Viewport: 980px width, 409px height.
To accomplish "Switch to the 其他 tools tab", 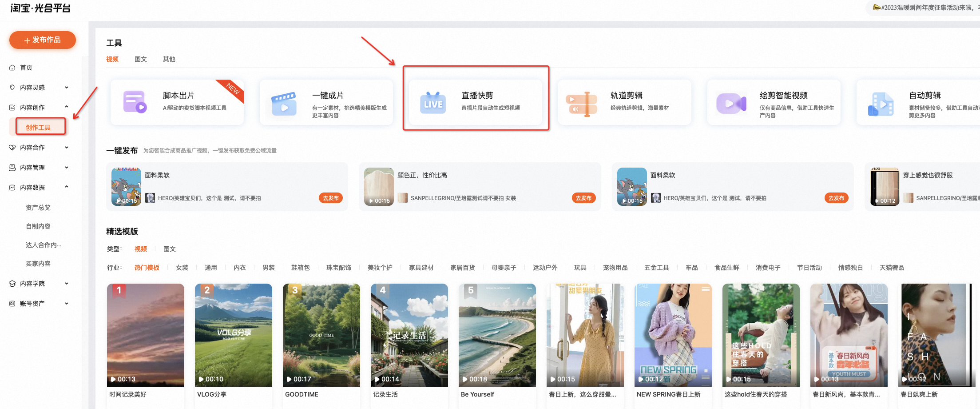I will coord(169,59).
